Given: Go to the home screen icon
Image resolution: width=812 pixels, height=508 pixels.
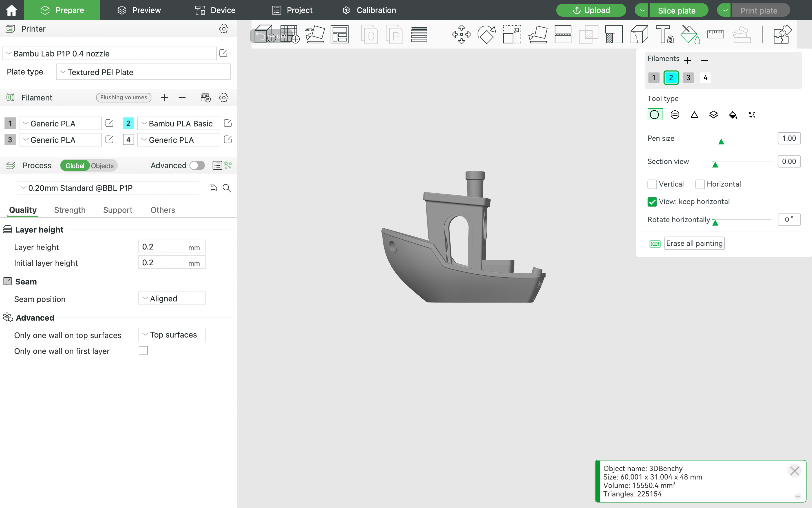Looking at the screenshot, I should click(x=11, y=10).
